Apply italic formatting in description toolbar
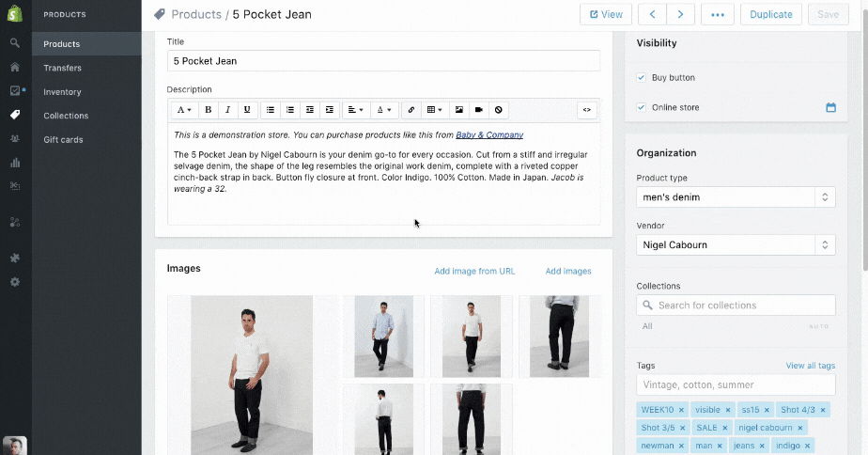 coord(228,110)
